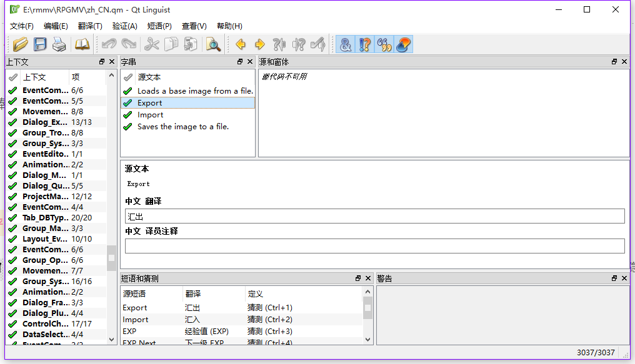Viewport: 635px width, 364px height.
Task: Click the 中文 译员注释 input field
Action: pyautogui.click(x=374, y=246)
